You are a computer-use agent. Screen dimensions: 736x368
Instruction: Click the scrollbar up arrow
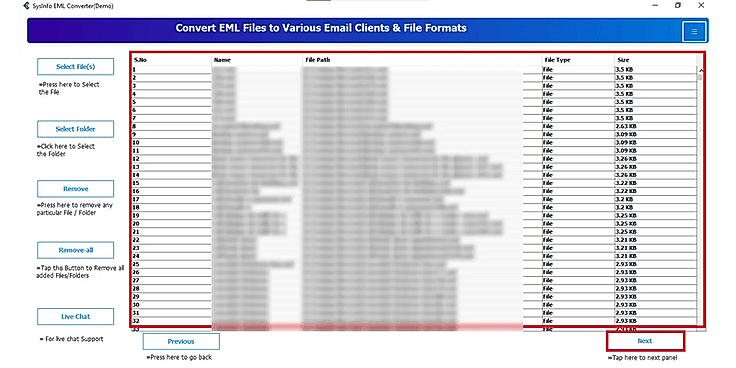pos(700,70)
